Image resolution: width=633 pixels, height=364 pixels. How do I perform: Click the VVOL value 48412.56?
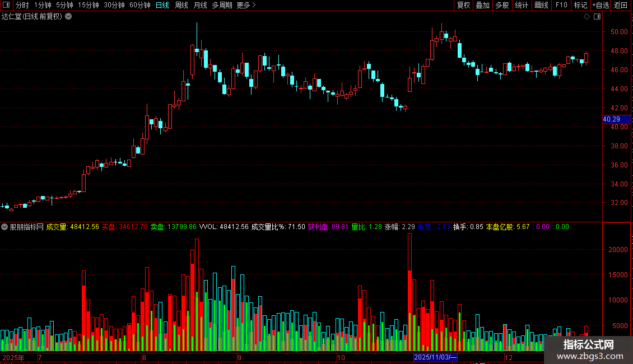[x=234, y=227]
